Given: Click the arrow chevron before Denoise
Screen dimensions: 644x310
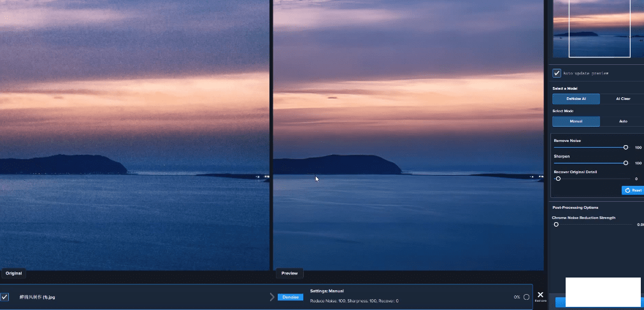Looking at the screenshot, I should [x=272, y=297].
